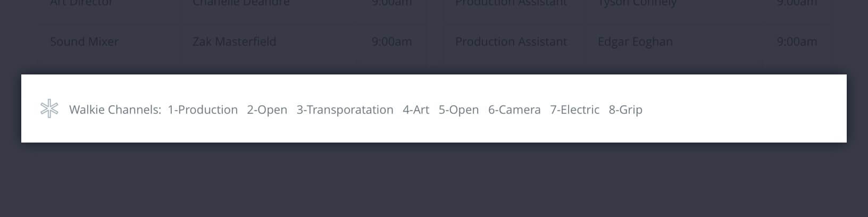
Task: Open crew member Zak Masterfield
Action: [234, 41]
